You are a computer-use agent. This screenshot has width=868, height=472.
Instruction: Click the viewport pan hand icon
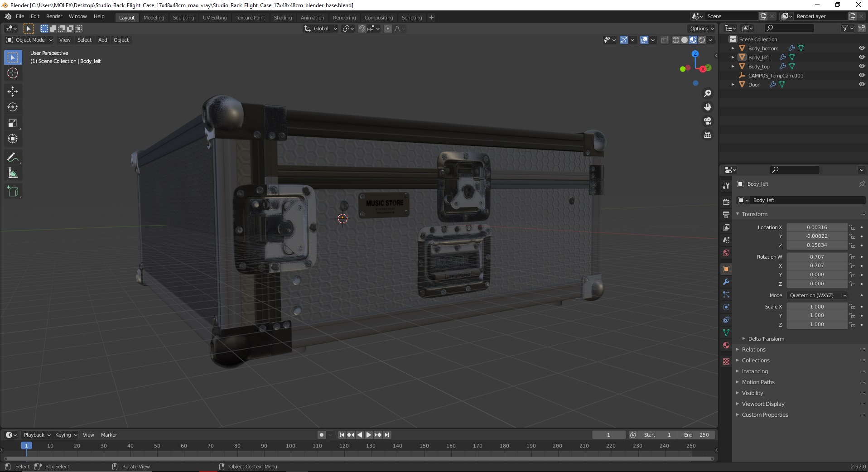[x=707, y=107]
